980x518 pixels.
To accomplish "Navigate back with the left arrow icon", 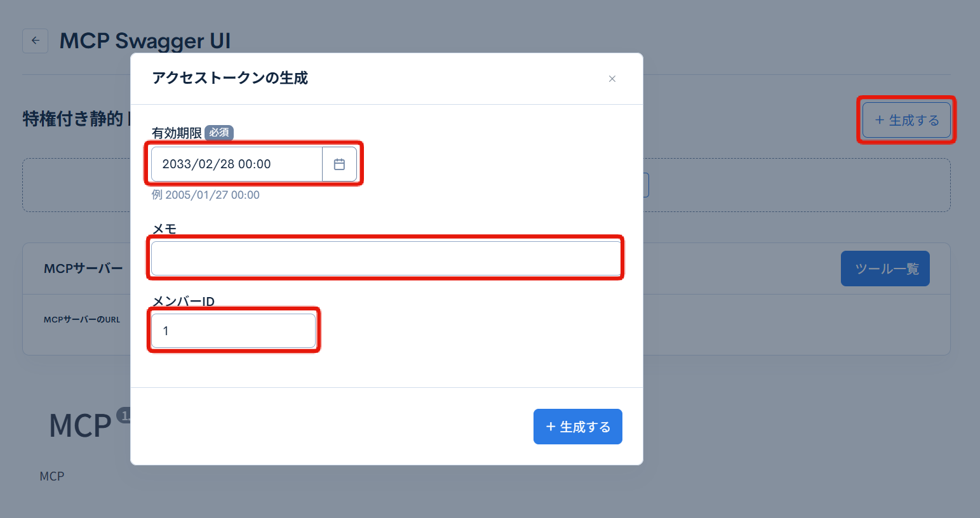I will 35,41.
